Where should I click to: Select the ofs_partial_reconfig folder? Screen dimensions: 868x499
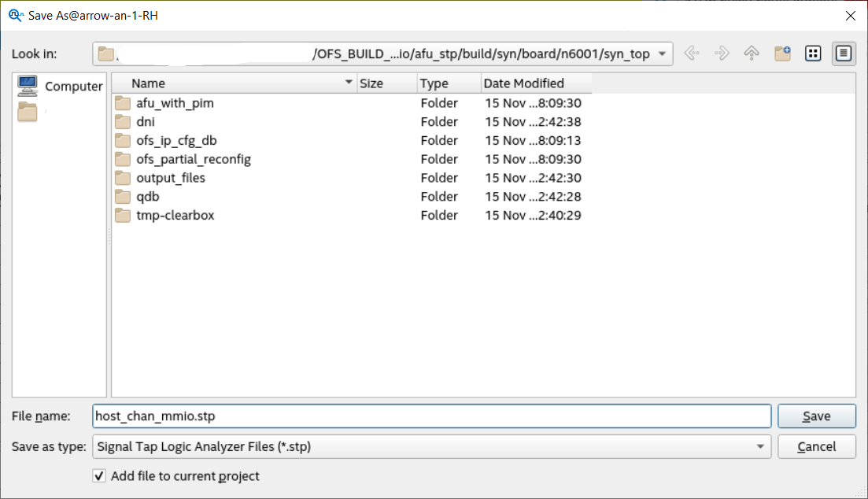pyautogui.click(x=193, y=159)
